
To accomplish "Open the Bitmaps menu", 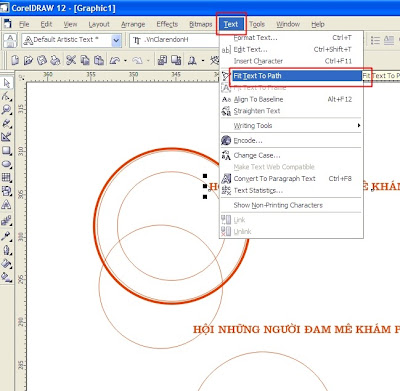I will [x=201, y=24].
